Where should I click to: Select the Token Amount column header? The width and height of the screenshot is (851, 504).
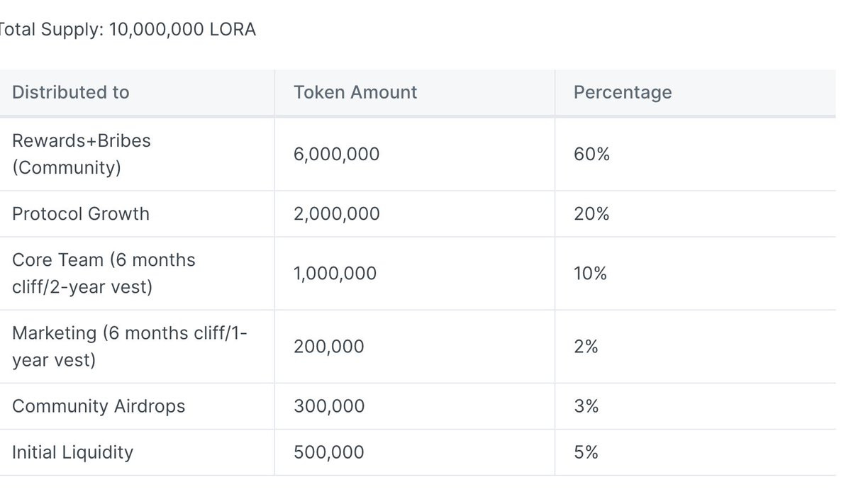pyautogui.click(x=355, y=92)
